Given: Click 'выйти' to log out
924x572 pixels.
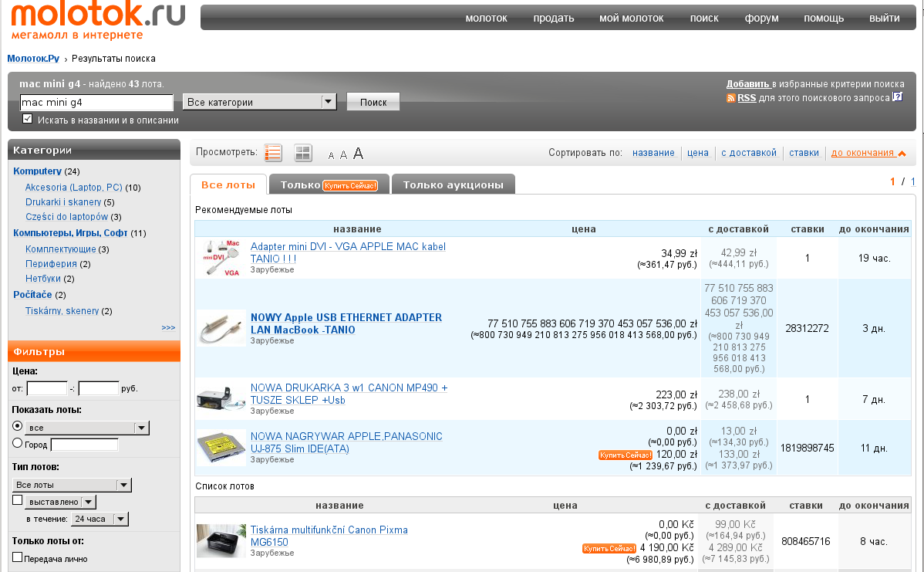Looking at the screenshot, I should pos(885,19).
